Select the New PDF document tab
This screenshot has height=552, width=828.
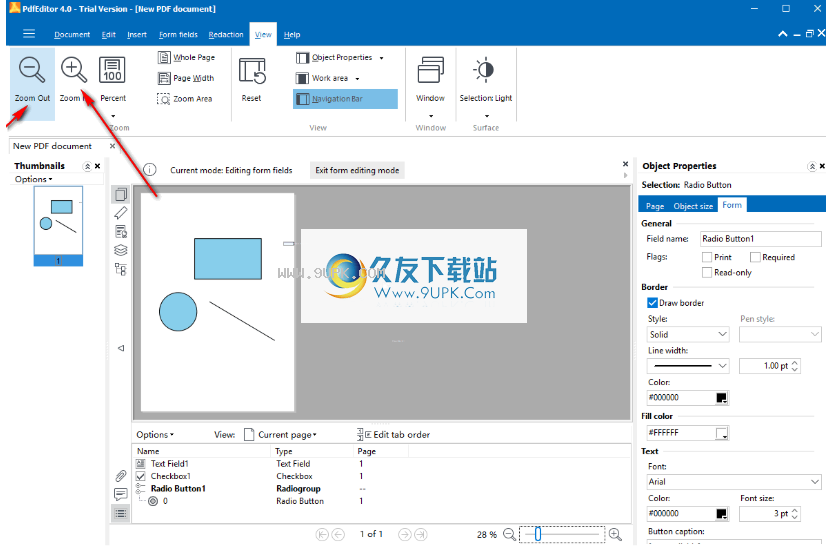[x=52, y=146]
